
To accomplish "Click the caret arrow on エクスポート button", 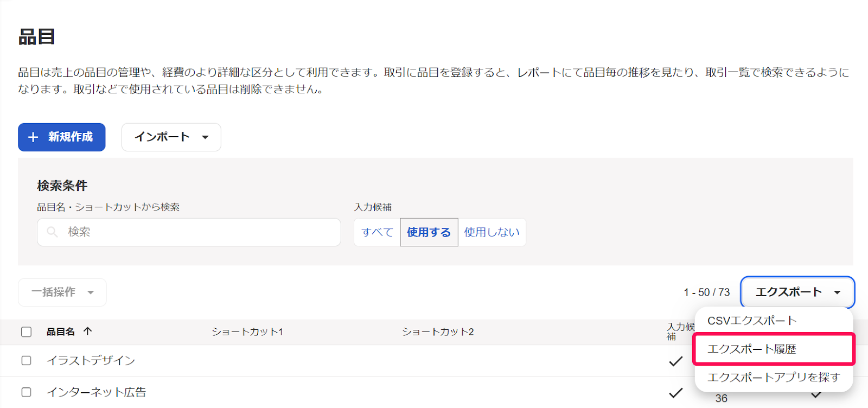I will [837, 292].
